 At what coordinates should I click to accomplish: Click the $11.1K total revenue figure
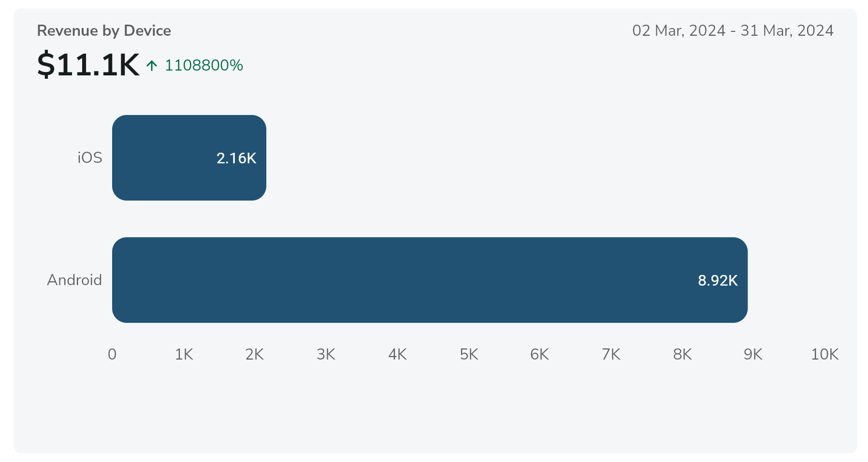click(x=88, y=65)
